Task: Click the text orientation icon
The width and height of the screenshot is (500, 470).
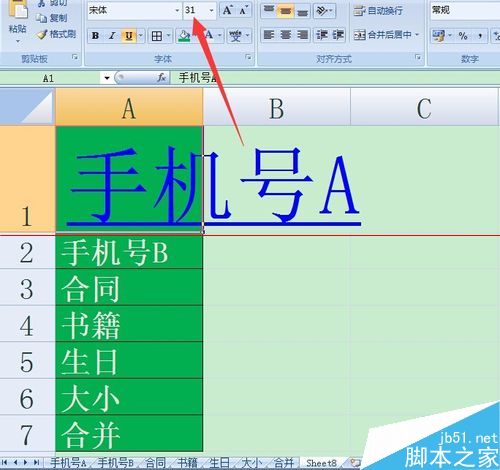Action: [322, 11]
